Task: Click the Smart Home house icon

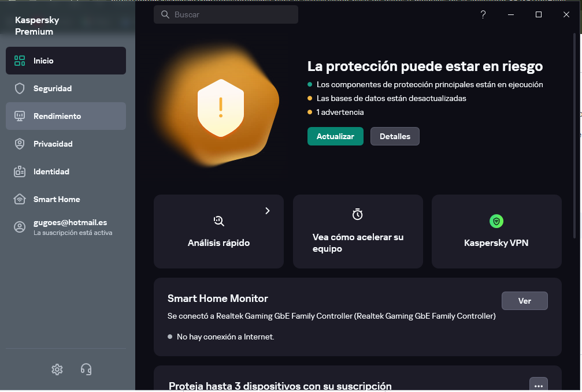Action: coord(20,199)
